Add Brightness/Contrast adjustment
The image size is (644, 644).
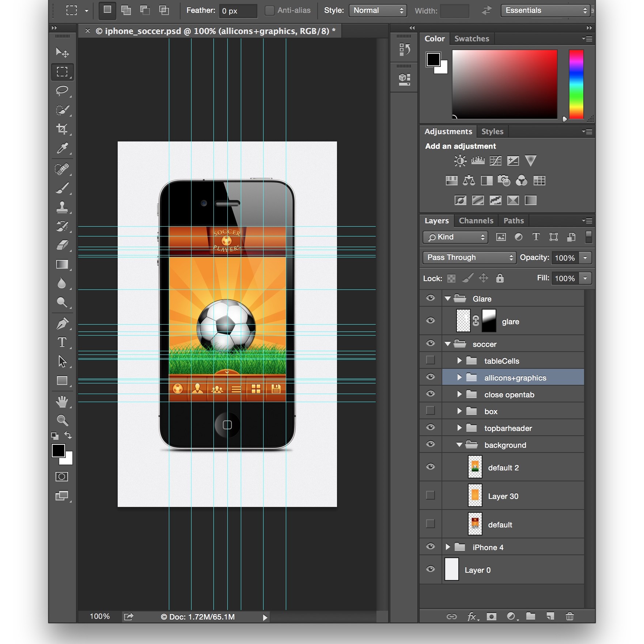click(460, 161)
